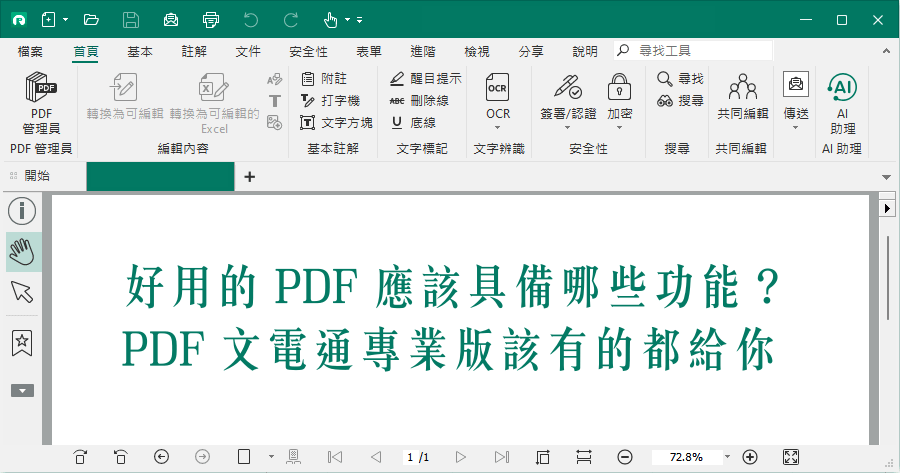Open the 開始 start tab
The width and height of the screenshot is (900, 473).
pyautogui.click(x=37, y=176)
